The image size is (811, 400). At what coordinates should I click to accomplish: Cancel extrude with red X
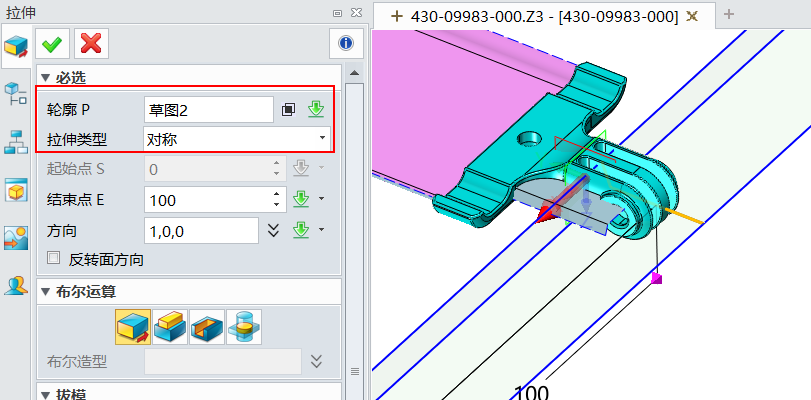(x=91, y=43)
